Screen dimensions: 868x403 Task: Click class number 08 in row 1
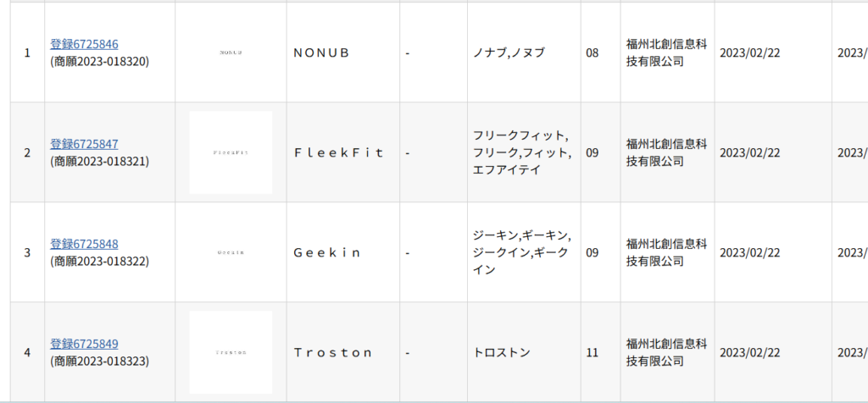pos(593,53)
